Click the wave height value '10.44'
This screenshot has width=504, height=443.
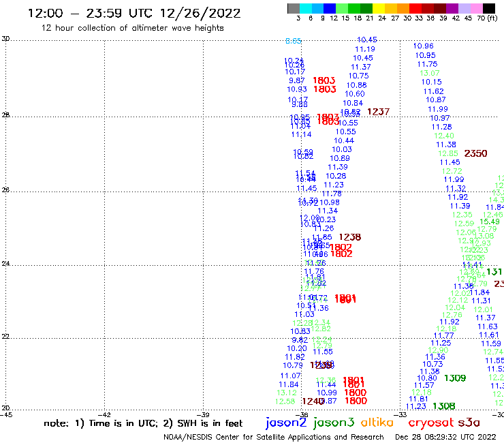[344, 140]
